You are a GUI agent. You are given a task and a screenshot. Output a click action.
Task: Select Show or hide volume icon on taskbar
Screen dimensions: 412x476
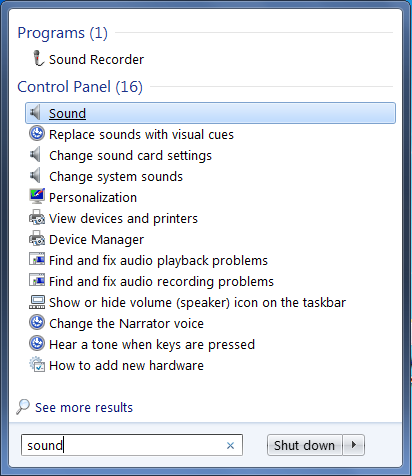pos(197,302)
